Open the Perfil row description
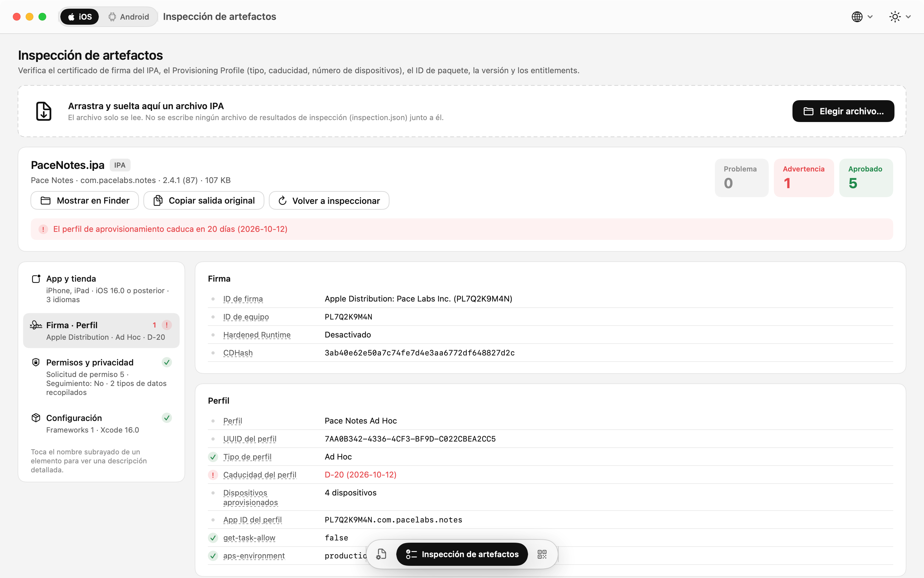Viewport: 924px width, 578px height. pyautogui.click(x=233, y=421)
